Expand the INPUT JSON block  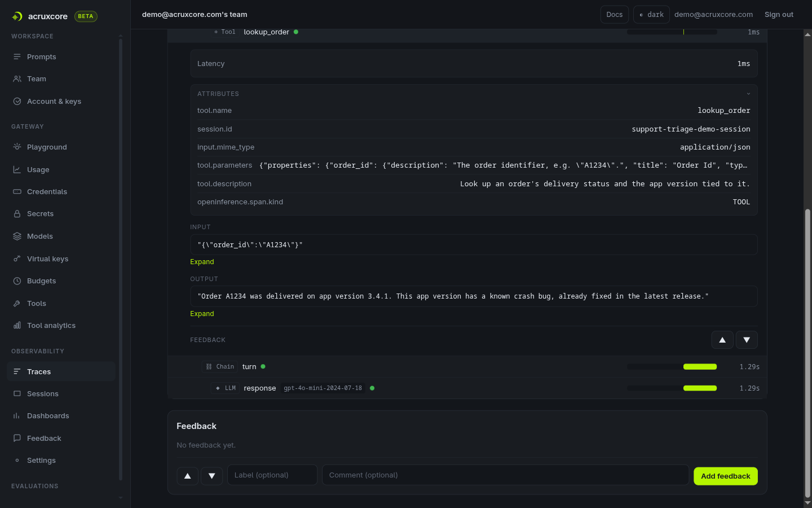[x=202, y=262]
